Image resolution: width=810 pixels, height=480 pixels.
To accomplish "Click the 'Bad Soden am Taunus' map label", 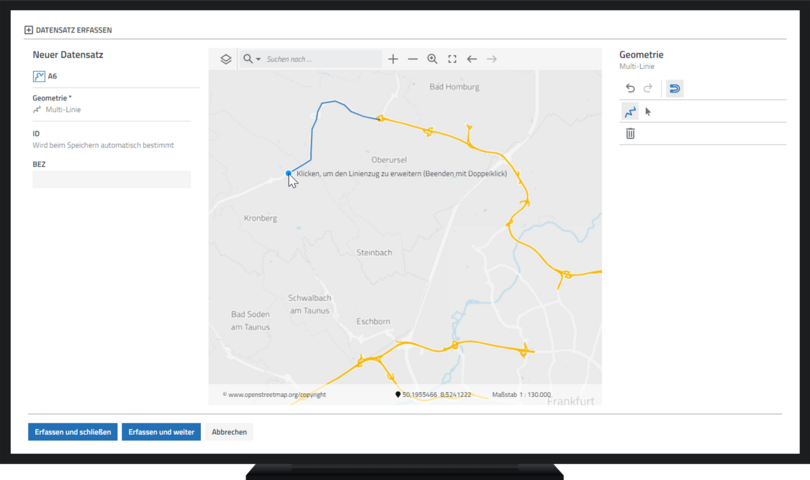I will [250, 320].
